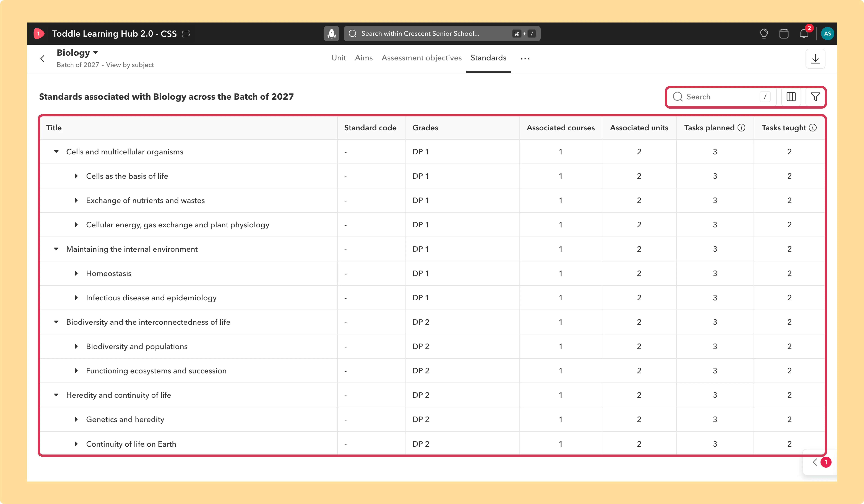Image resolution: width=864 pixels, height=504 pixels.
Task: Click Biodiversity and the interconnectedness of life title
Action: (148, 322)
